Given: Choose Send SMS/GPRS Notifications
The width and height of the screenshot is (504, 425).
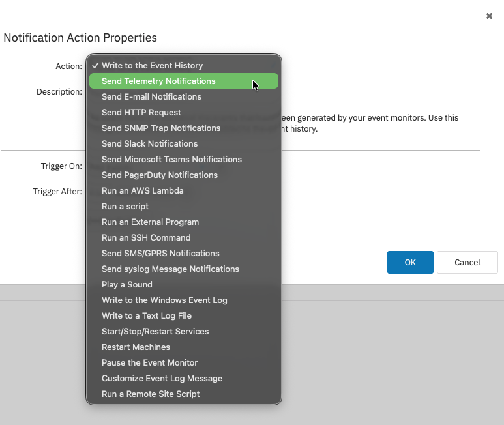Looking at the screenshot, I should pyautogui.click(x=160, y=254).
